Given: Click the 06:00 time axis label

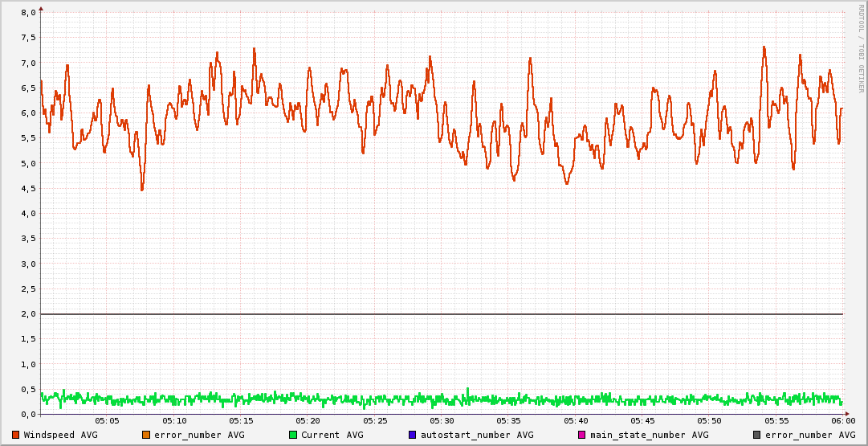Looking at the screenshot, I should pos(842,420).
